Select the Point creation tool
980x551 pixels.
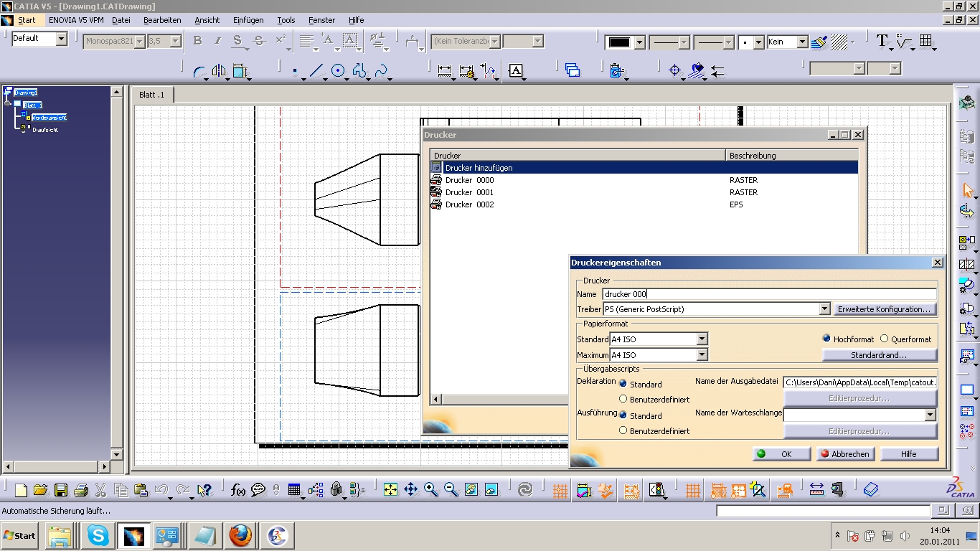[295, 70]
